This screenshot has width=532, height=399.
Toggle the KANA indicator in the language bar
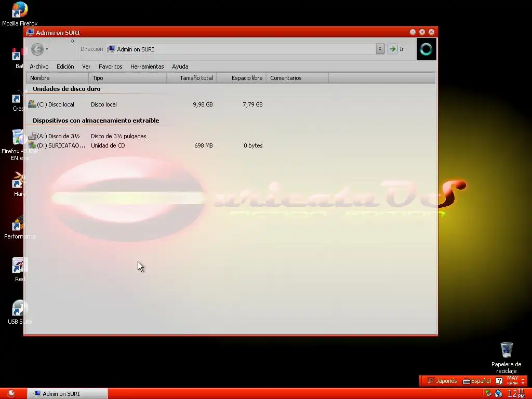click(x=512, y=383)
